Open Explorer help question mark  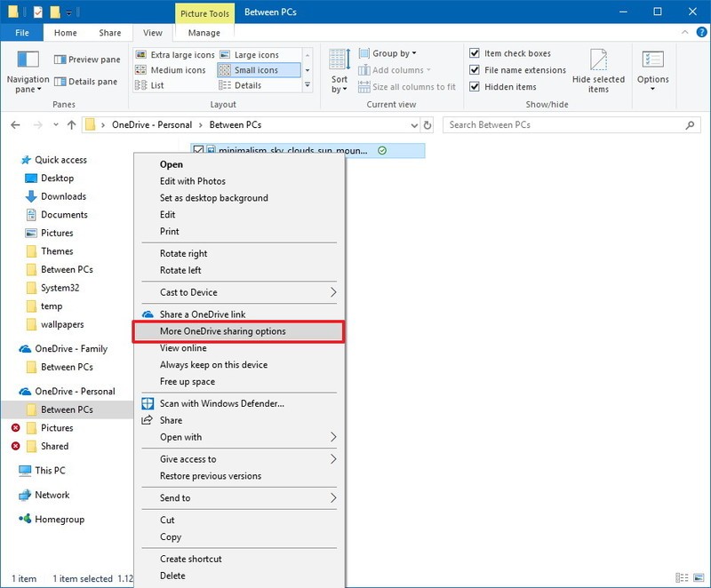click(x=701, y=32)
